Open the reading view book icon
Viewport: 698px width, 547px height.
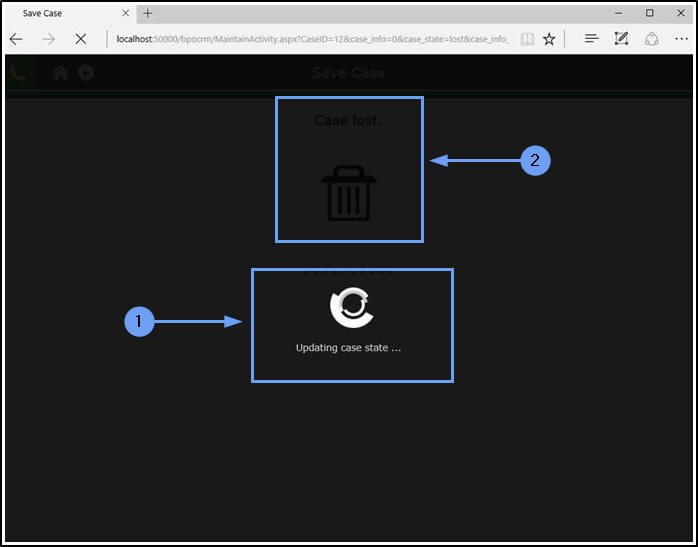click(527, 39)
